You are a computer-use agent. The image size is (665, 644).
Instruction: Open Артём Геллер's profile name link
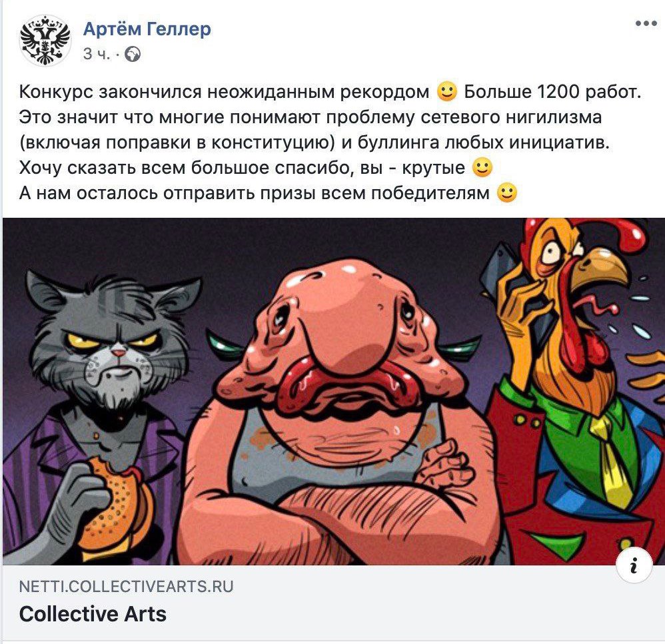(147, 29)
